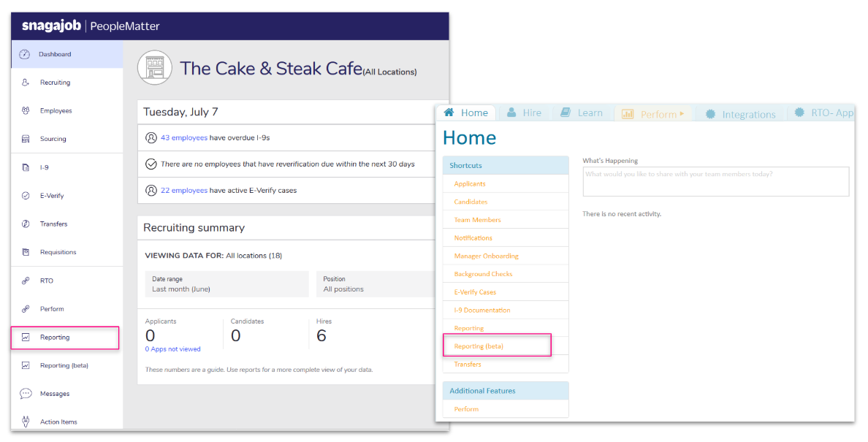Open the Notifications shortcut
Viewport: 868px width, 442px height.
473,238
